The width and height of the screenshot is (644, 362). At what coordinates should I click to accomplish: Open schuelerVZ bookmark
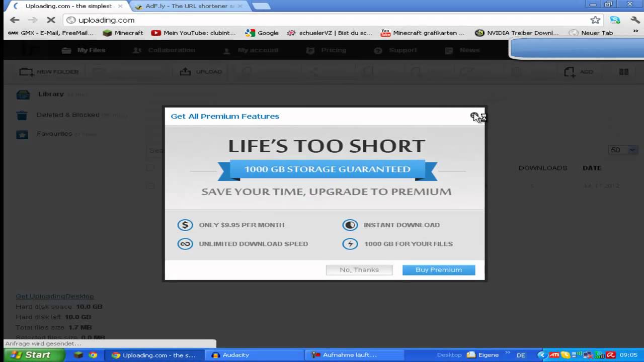click(330, 33)
